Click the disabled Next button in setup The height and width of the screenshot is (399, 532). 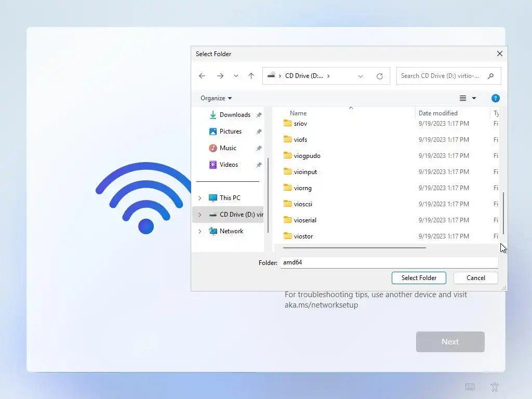click(x=450, y=342)
